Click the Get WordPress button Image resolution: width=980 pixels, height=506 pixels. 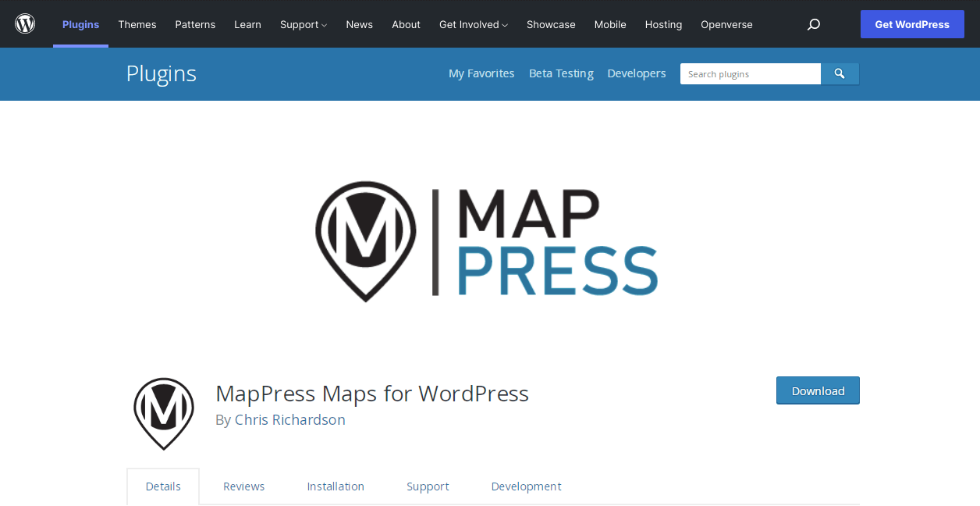912,24
